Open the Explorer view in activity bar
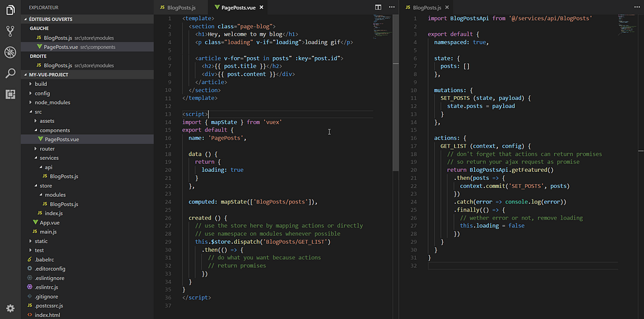The width and height of the screenshot is (644, 319). [x=10, y=9]
